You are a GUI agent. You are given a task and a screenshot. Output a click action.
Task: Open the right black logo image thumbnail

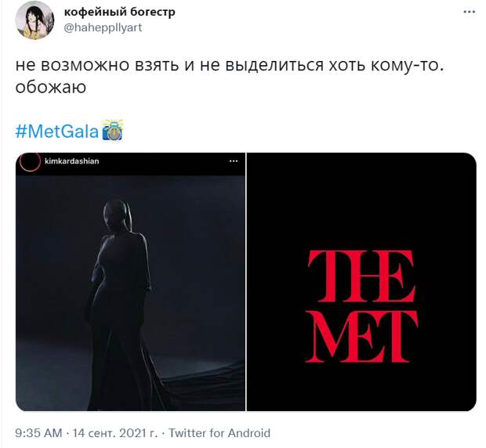[x=361, y=282]
